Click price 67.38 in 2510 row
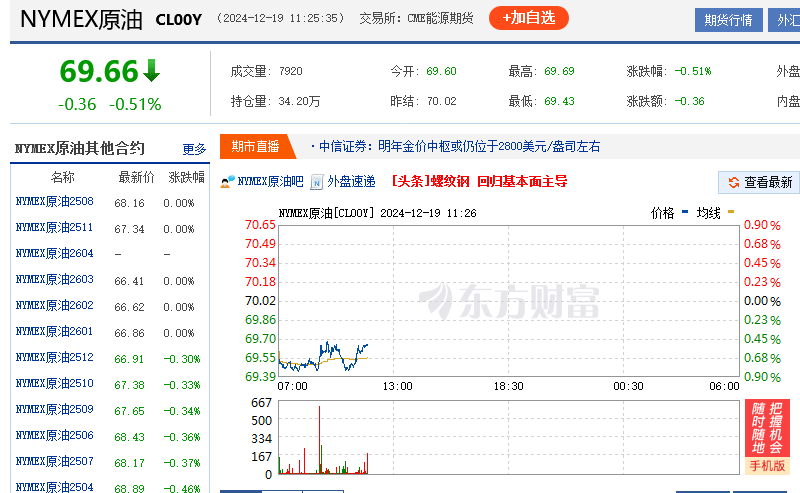This screenshot has width=800, height=493. [x=130, y=385]
